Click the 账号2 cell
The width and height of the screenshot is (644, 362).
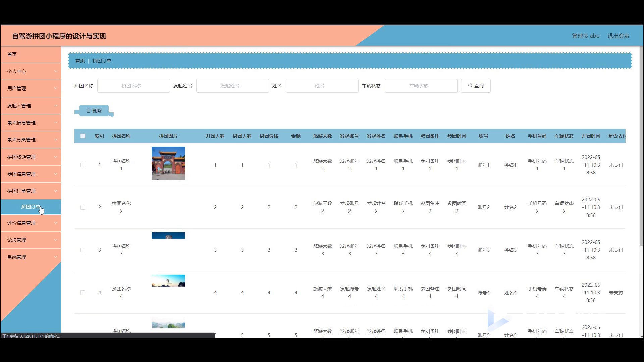coord(484,207)
